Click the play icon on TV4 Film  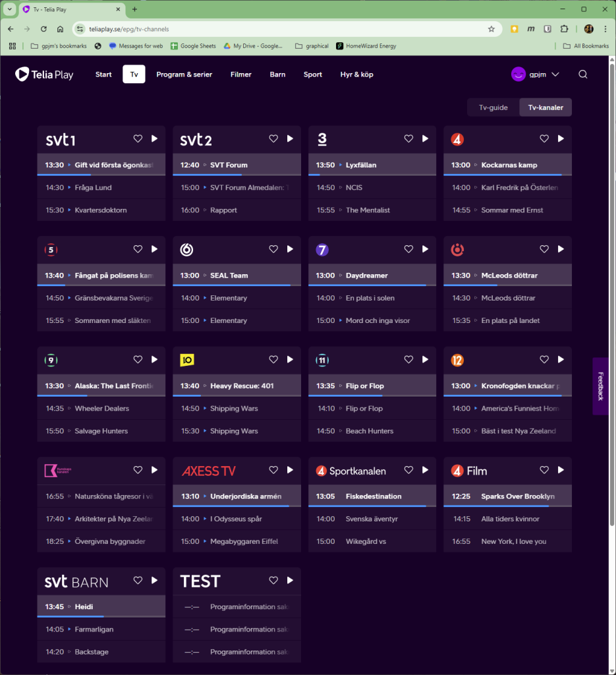coord(561,470)
